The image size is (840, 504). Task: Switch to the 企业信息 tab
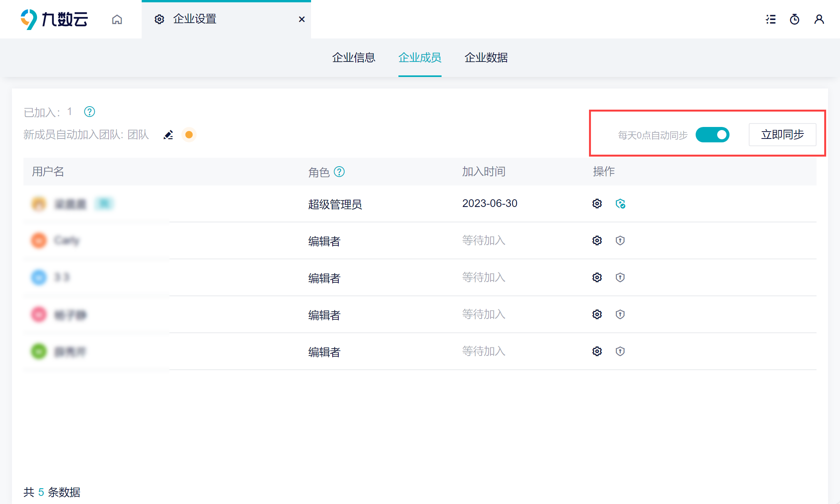[353, 58]
